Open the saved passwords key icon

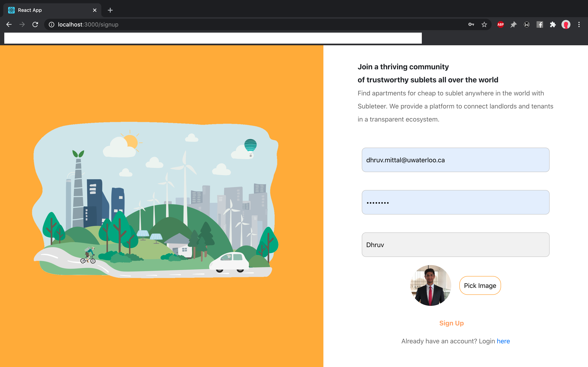(x=471, y=24)
